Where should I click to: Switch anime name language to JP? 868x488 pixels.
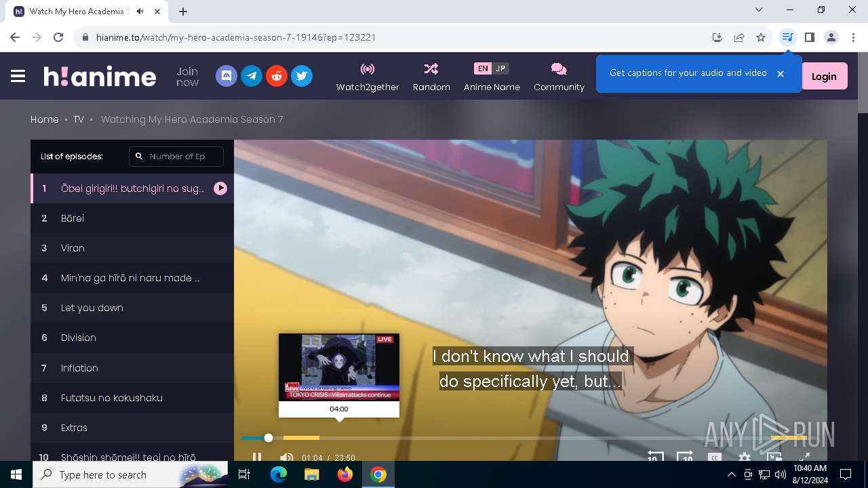pyautogui.click(x=500, y=68)
